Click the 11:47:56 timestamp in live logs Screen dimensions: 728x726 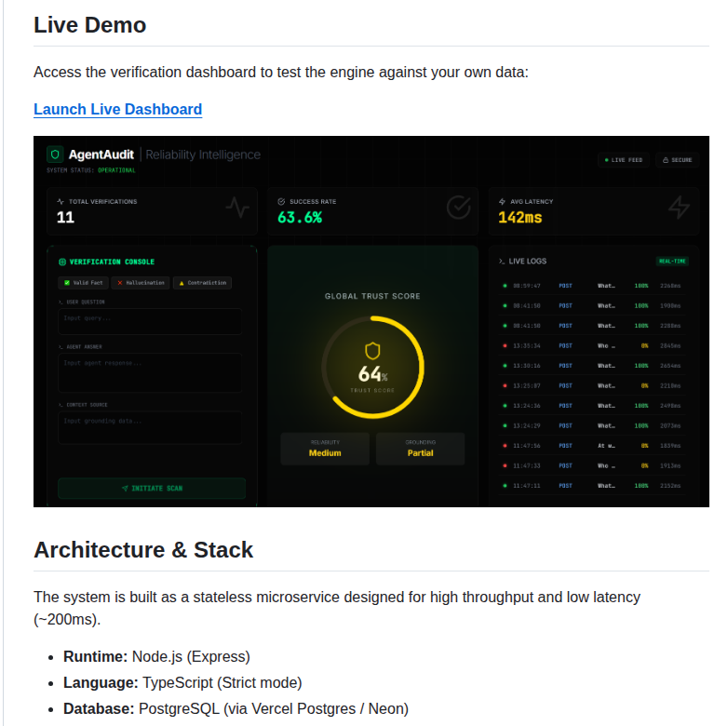coord(527,446)
